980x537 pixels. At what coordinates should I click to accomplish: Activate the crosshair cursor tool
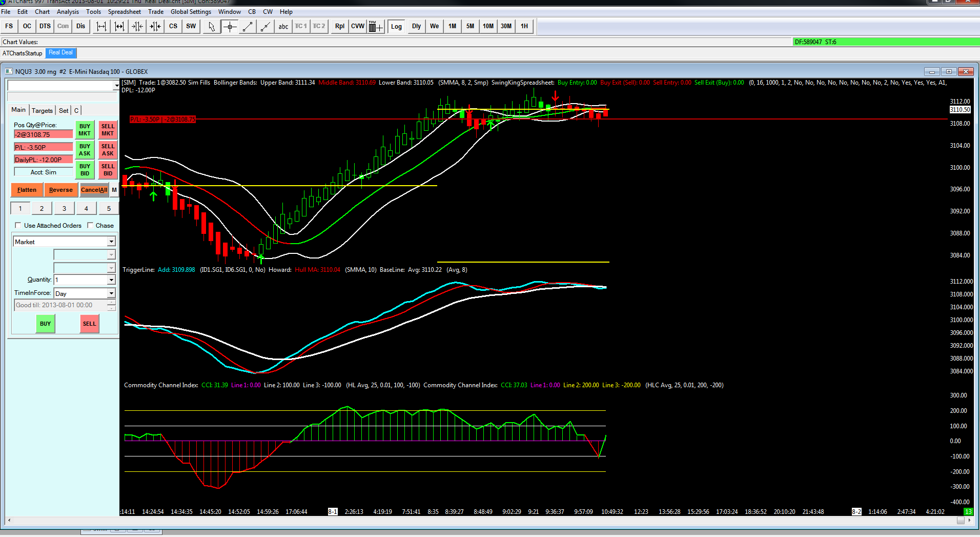[230, 27]
